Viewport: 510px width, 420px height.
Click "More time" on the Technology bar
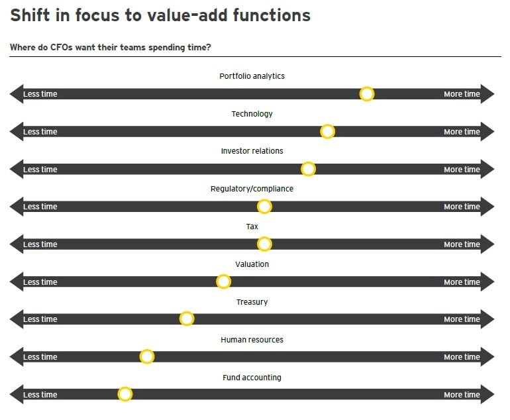tap(462, 132)
